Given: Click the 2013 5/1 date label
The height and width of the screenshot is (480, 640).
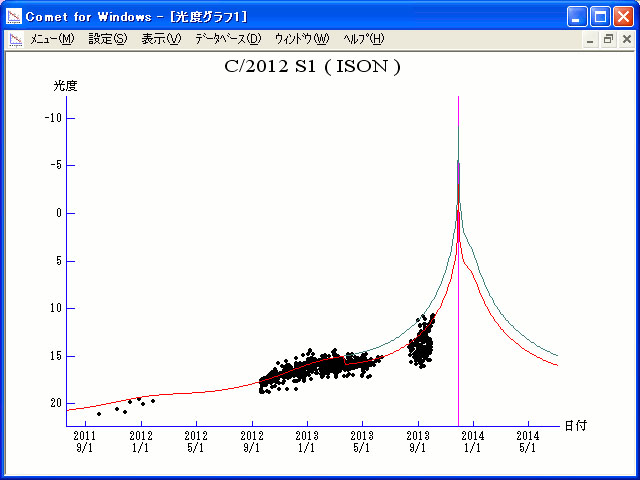Looking at the screenshot, I should (x=362, y=442).
